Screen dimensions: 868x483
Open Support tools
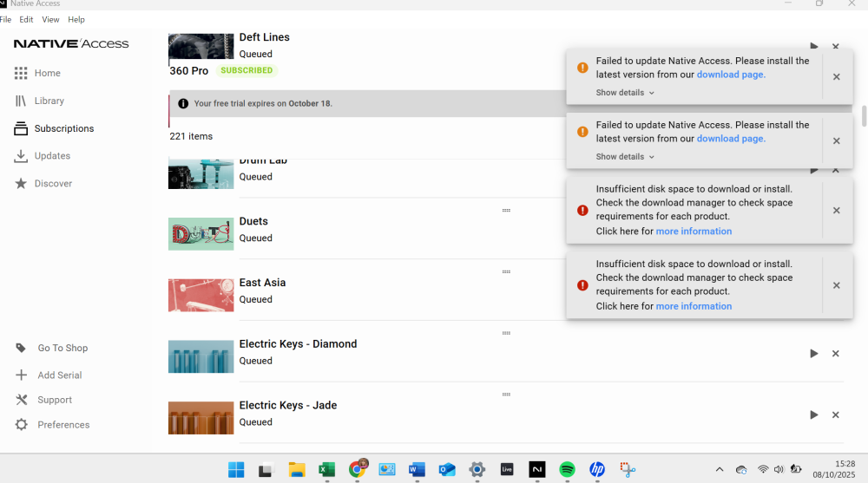(43, 400)
